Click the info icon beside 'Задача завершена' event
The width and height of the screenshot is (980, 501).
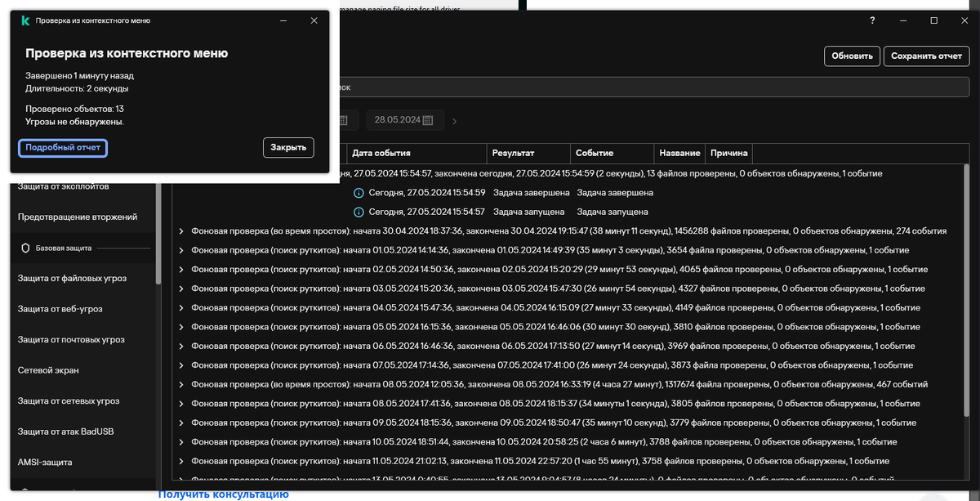(359, 193)
